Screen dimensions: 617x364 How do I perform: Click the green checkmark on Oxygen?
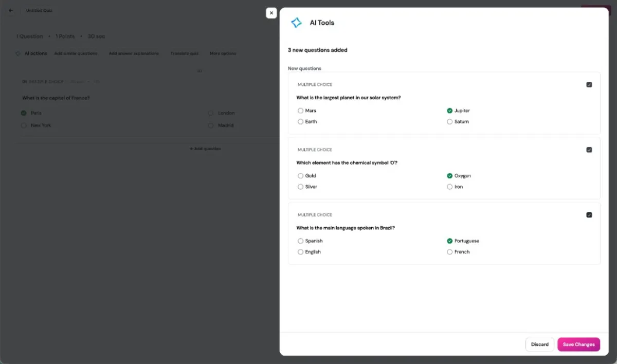(450, 175)
